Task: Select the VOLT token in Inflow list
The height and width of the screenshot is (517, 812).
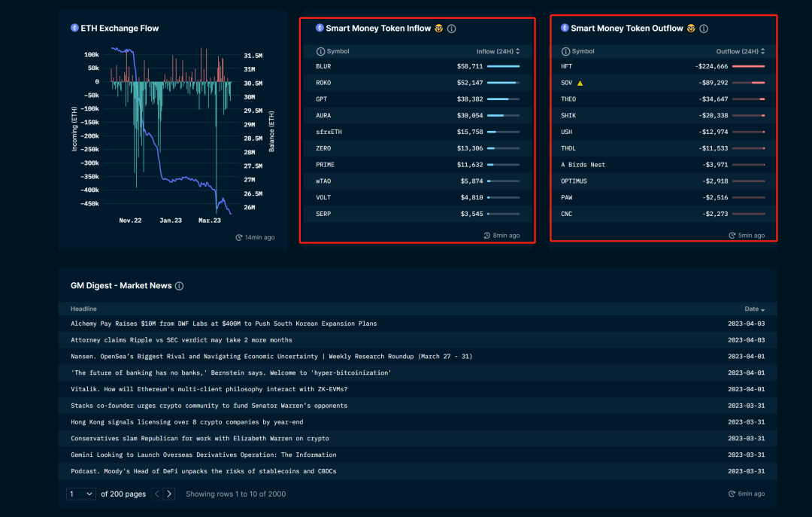Action: (323, 198)
